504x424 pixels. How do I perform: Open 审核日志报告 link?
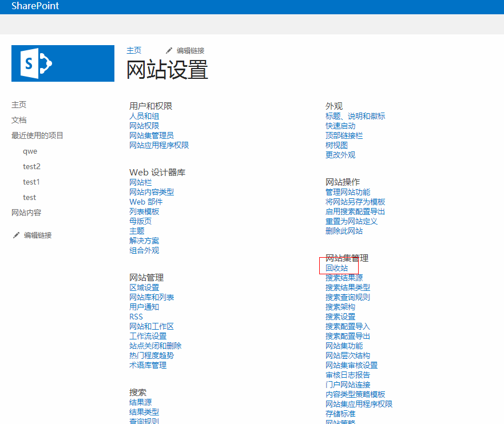[x=348, y=375]
